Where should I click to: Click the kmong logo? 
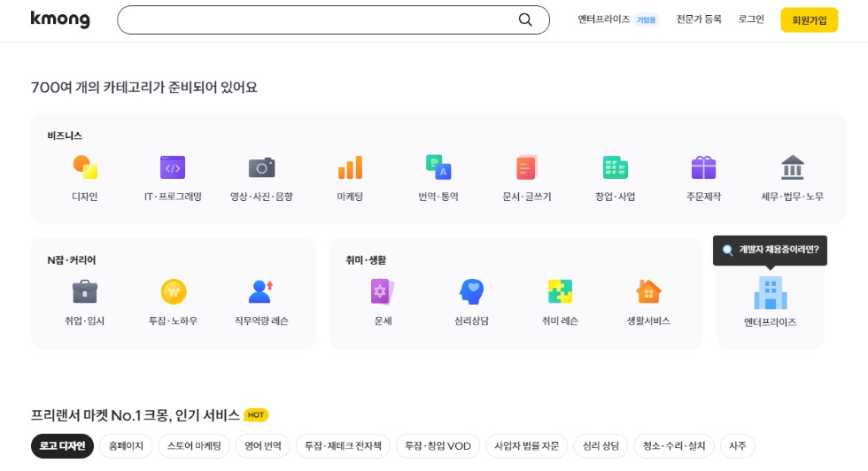[x=60, y=19]
